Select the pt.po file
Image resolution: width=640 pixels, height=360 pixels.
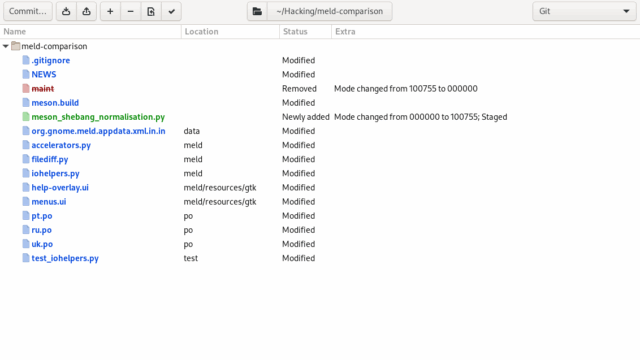(42, 216)
